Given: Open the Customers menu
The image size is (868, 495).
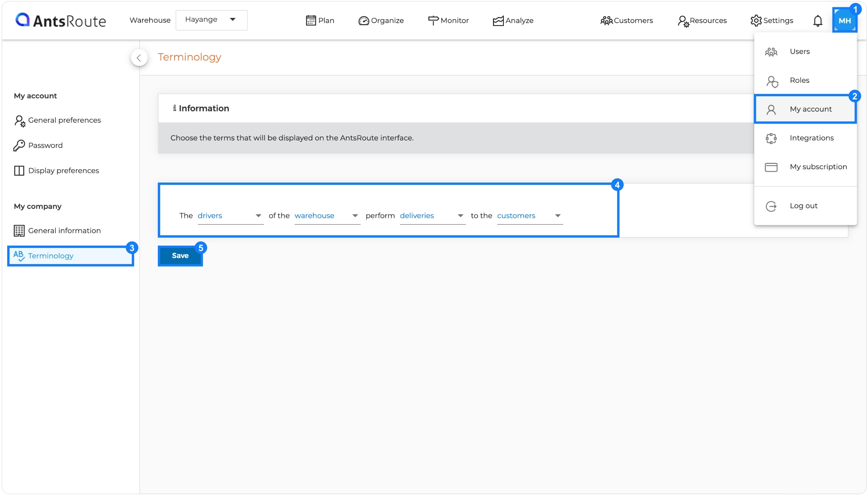Looking at the screenshot, I should [627, 21].
